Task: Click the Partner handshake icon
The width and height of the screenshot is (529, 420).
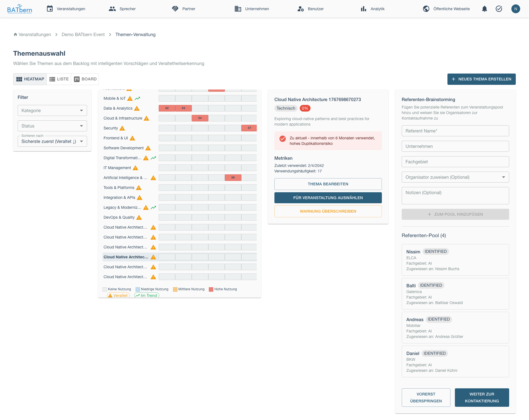Action: tap(175, 9)
